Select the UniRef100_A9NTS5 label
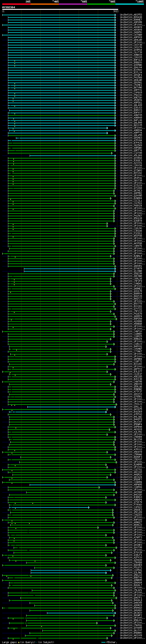Image resolution: width=146 pixels, height=644 pixels. (x=131, y=115)
